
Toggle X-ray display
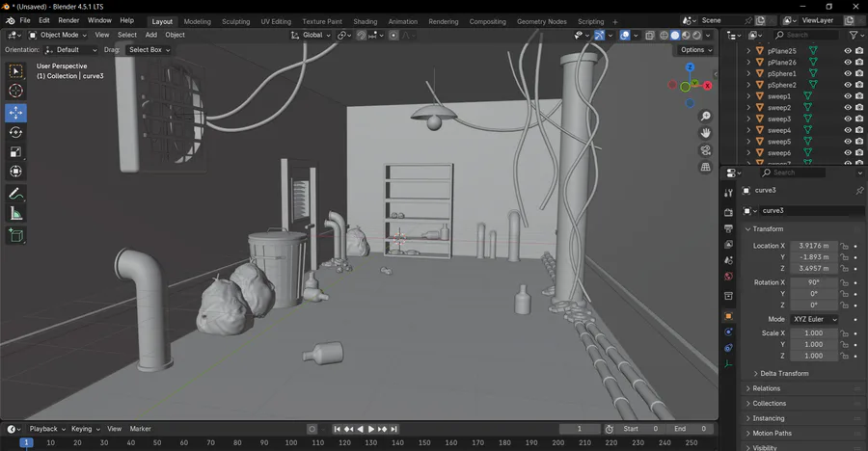tap(650, 35)
